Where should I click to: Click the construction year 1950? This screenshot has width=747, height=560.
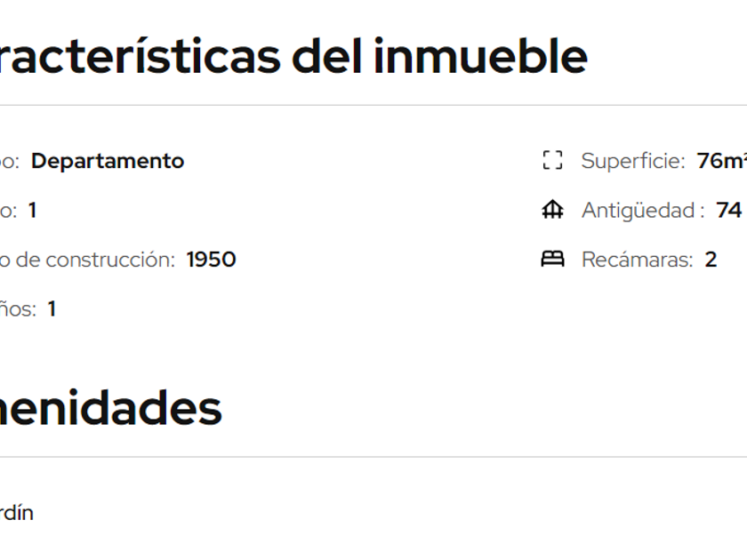click(x=211, y=260)
